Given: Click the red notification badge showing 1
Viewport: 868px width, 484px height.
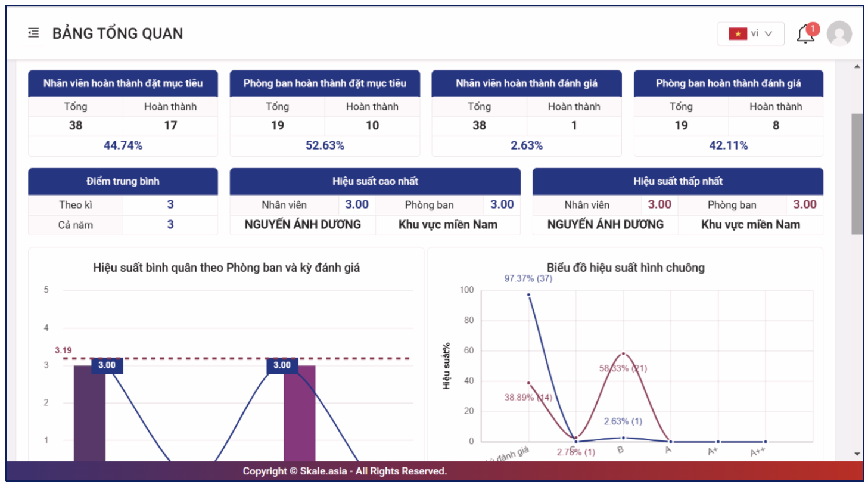Looking at the screenshot, I should point(813,29).
